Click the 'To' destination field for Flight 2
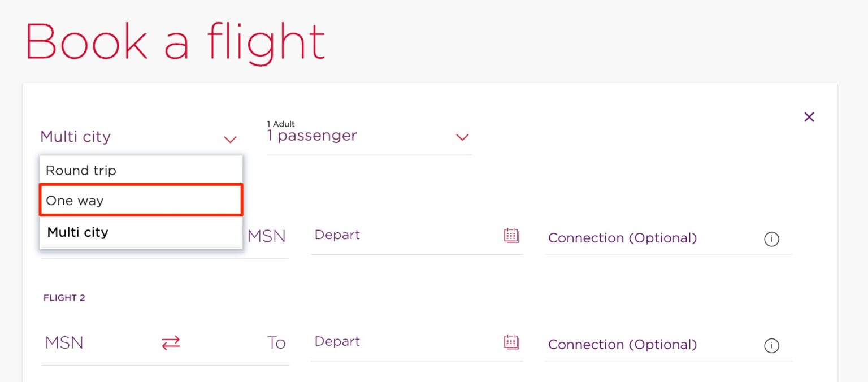868x382 pixels. point(276,342)
